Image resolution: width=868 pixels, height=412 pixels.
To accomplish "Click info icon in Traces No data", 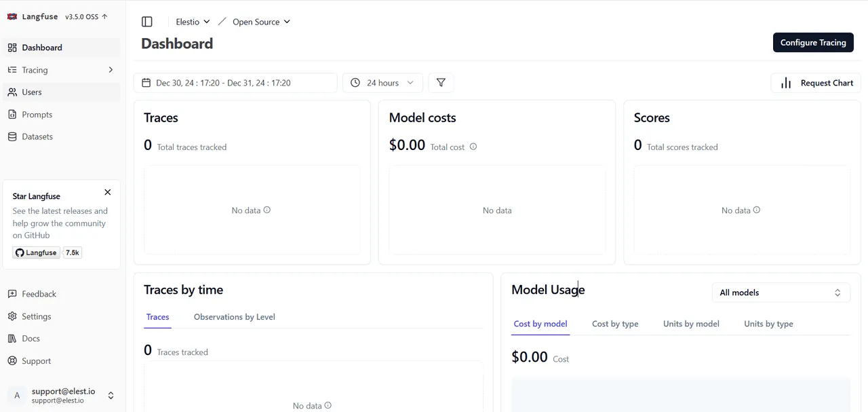I will click(267, 210).
